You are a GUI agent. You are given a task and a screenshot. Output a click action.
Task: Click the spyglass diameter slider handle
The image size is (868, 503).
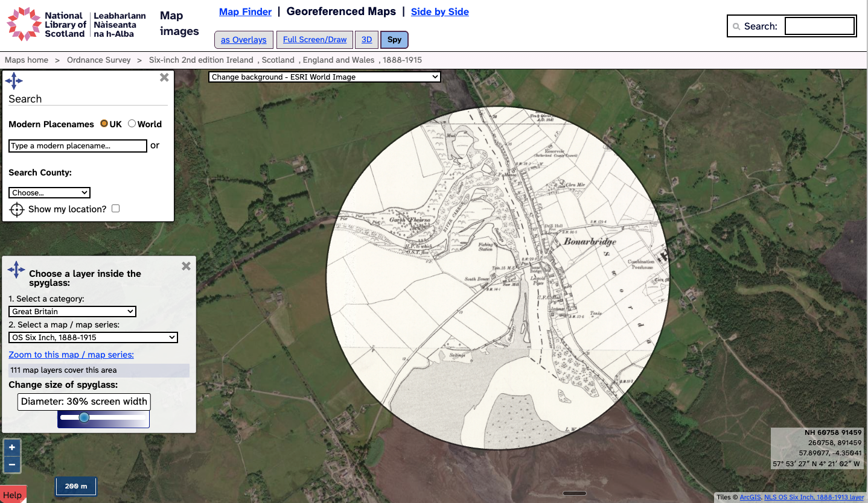coord(84,417)
